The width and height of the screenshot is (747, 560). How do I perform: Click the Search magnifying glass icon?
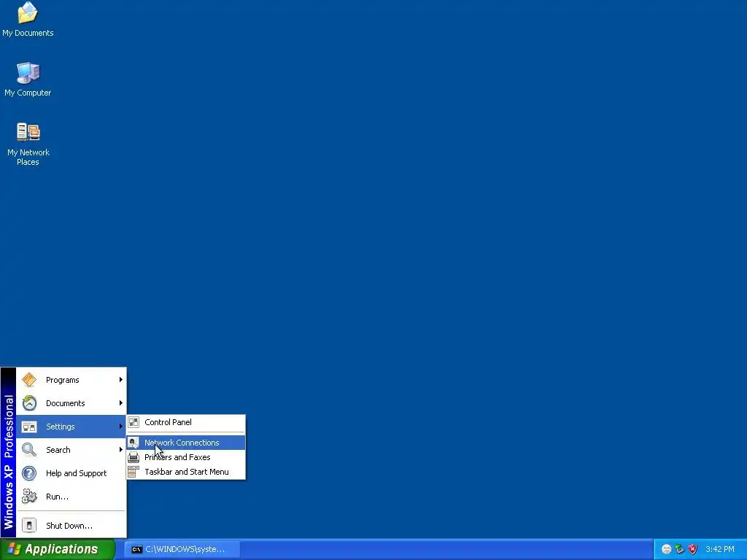29,449
